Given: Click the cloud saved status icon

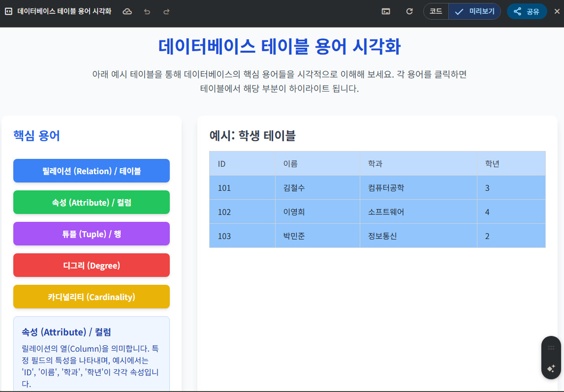Looking at the screenshot, I should pos(127,11).
